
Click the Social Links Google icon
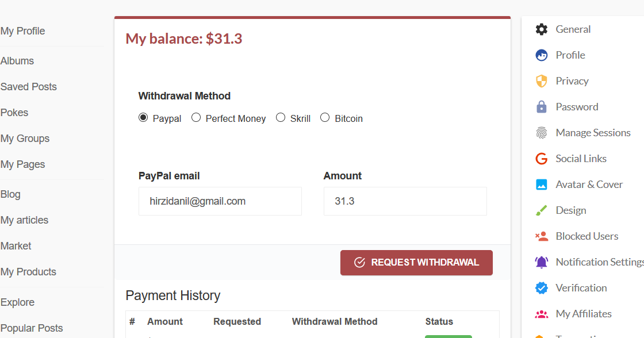[x=542, y=159]
